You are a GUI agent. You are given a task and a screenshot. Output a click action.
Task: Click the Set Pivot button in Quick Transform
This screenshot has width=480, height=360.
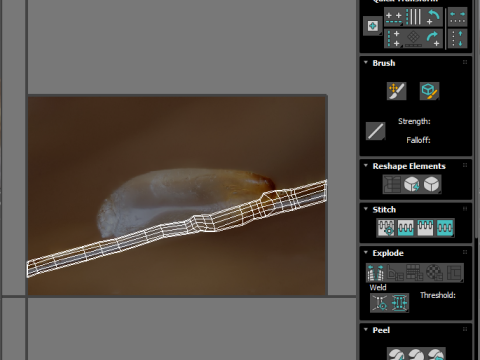tap(373, 26)
